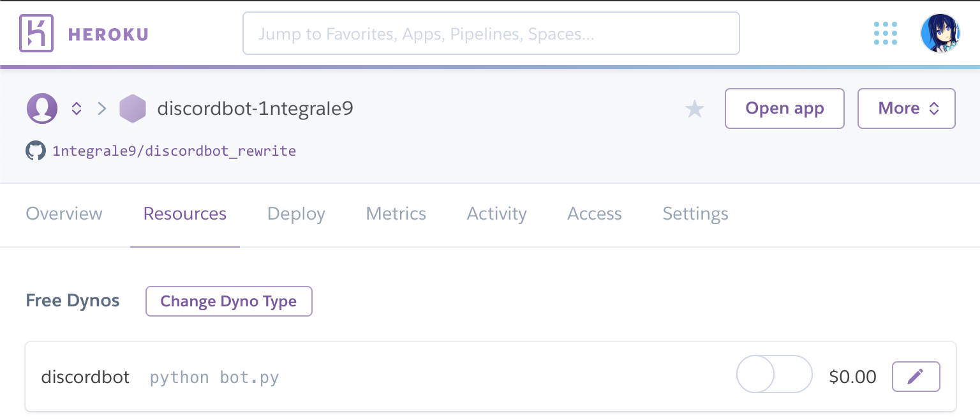The image size is (980, 420).
Task: Switch to the Overview tab
Action: click(64, 214)
